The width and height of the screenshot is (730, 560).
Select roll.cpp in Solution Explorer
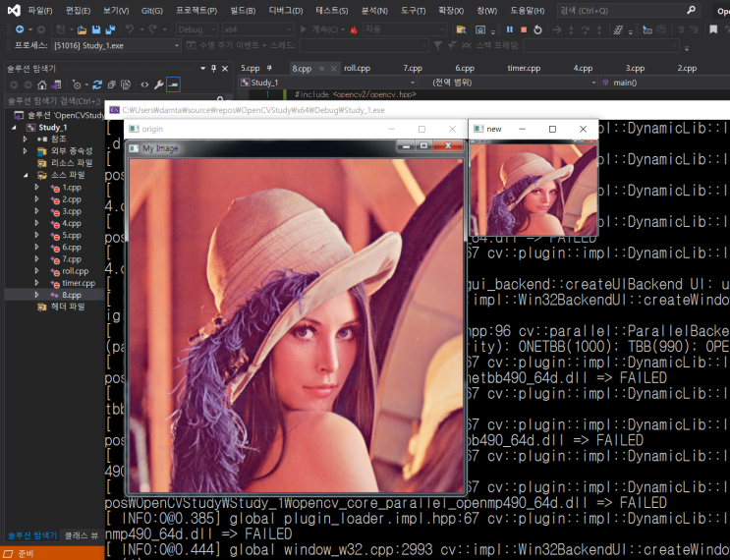click(x=75, y=271)
